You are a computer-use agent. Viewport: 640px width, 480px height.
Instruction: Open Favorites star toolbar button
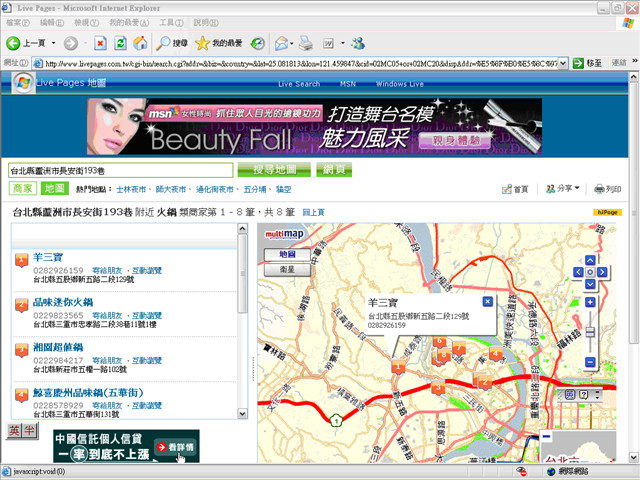(219, 43)
